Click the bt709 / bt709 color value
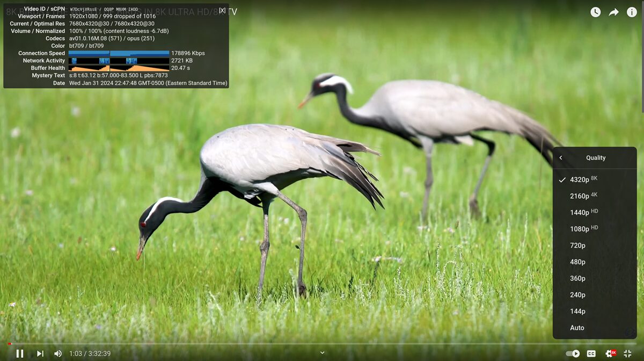 pos(86,46)
